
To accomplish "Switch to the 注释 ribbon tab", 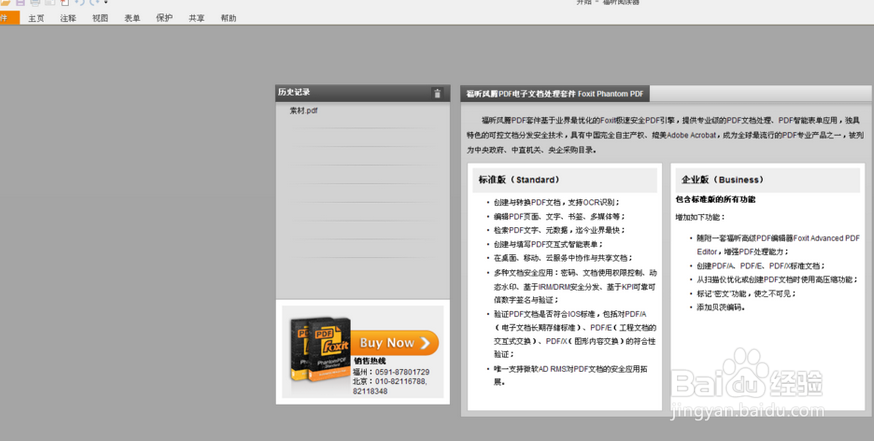I will tap(68, 18).
